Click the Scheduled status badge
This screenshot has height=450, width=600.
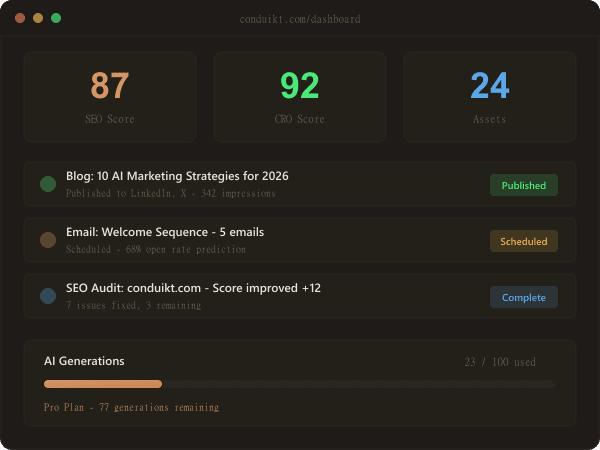[x=523, y=241]
